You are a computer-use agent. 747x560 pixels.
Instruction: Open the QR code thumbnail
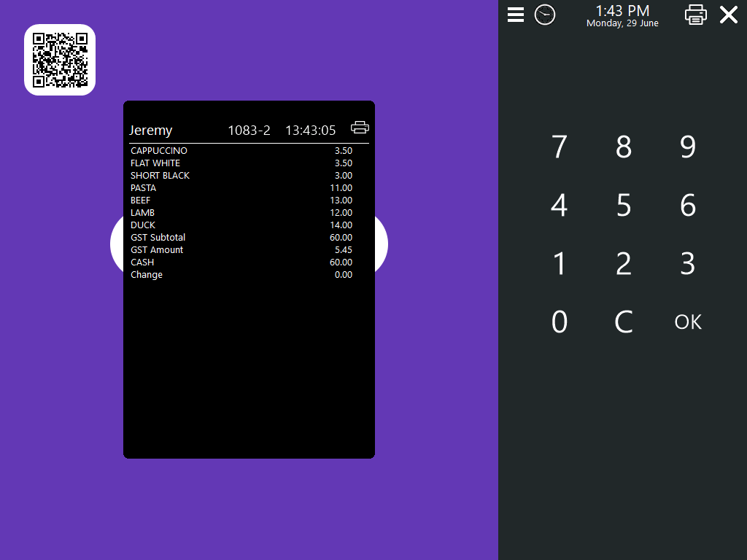(x=60, y=60)
